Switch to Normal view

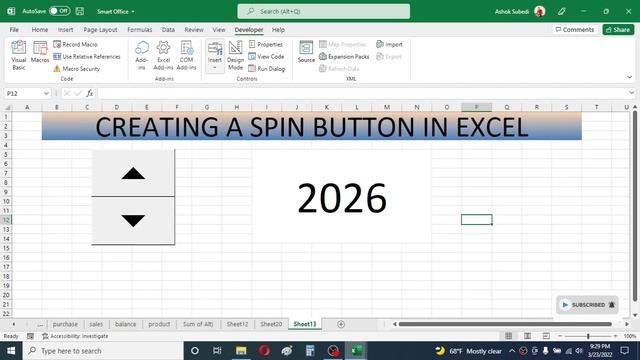[508, 336]
